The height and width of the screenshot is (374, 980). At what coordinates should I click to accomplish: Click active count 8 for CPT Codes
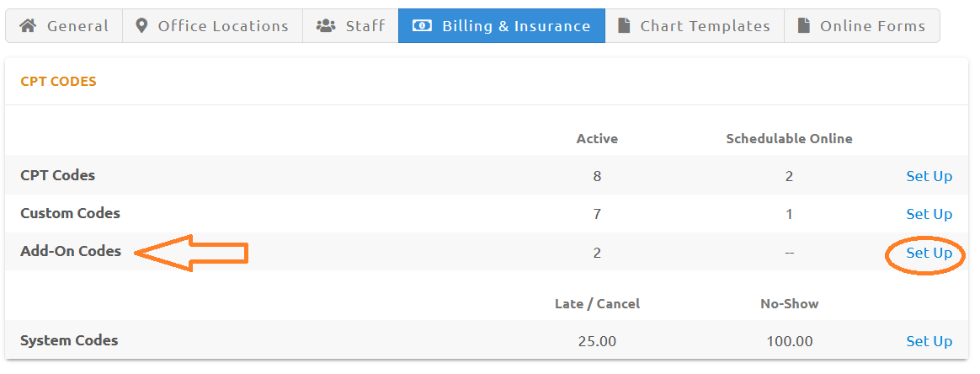click(x=597, y=176)
